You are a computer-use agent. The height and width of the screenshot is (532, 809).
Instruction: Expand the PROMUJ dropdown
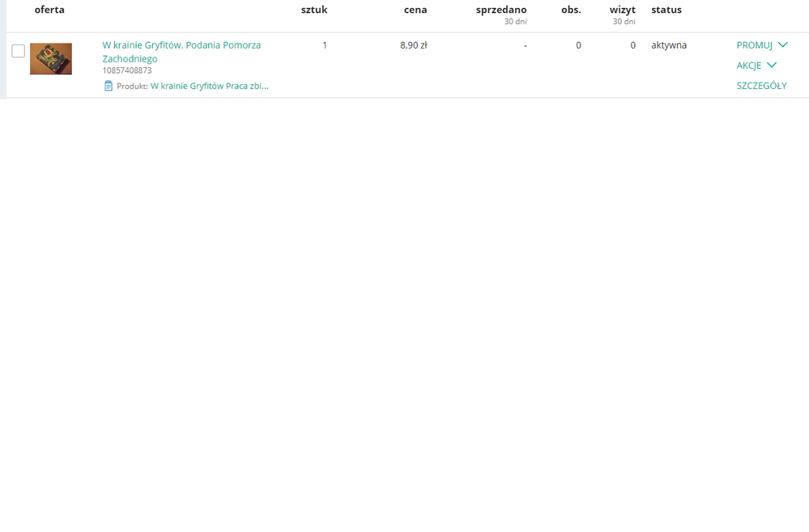(755, 45)
